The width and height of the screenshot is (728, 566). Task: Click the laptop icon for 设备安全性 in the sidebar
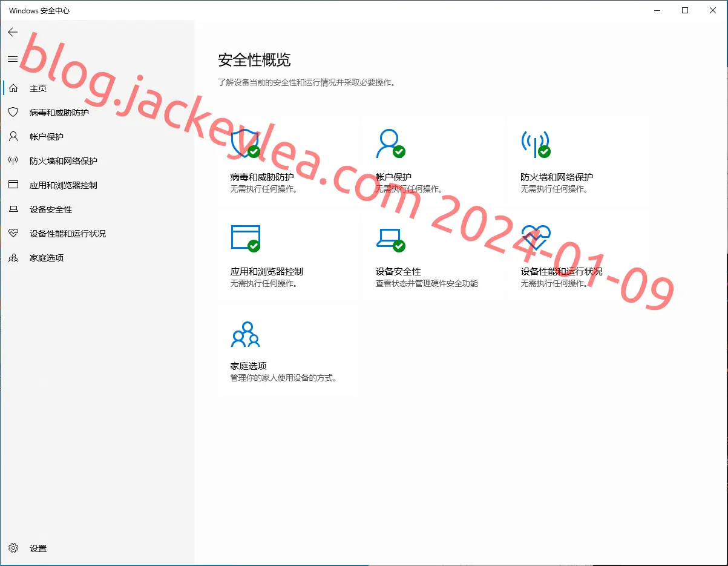coord(13,209)
